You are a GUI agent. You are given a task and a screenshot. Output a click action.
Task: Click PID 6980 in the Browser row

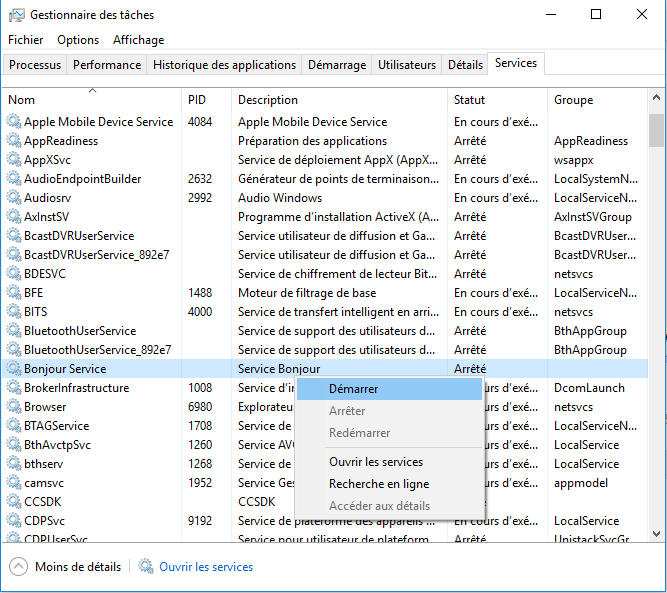(200, 407)
